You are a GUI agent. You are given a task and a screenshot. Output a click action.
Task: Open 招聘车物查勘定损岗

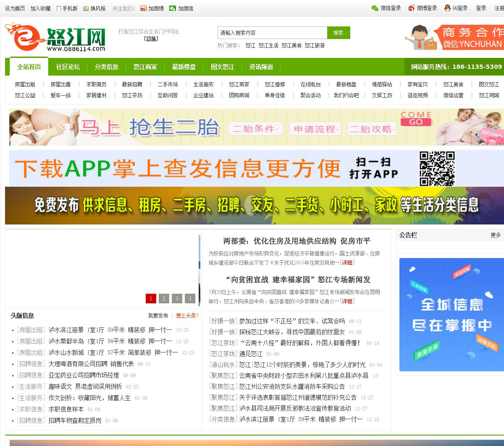click(75, 421)
